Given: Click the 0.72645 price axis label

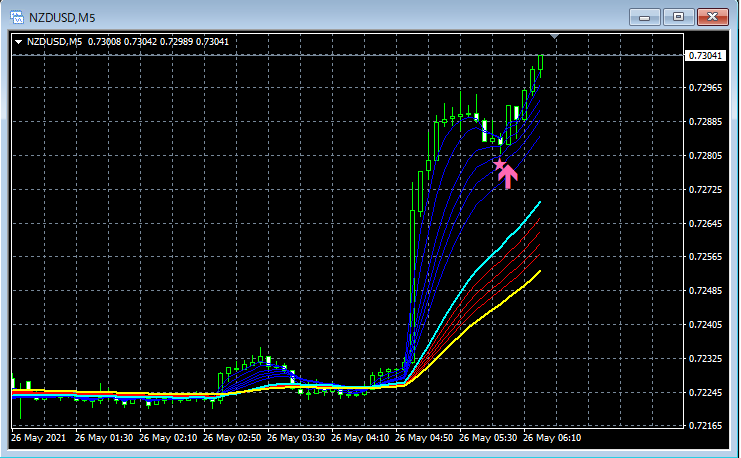Looking at the screenshot, I should point(705,223).
